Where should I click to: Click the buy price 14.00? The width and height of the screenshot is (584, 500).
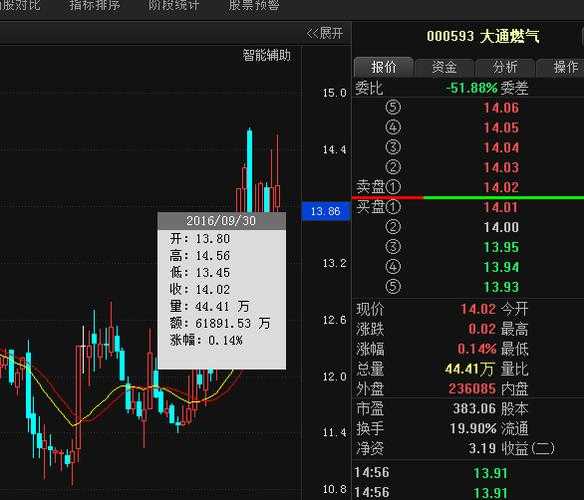501,227
